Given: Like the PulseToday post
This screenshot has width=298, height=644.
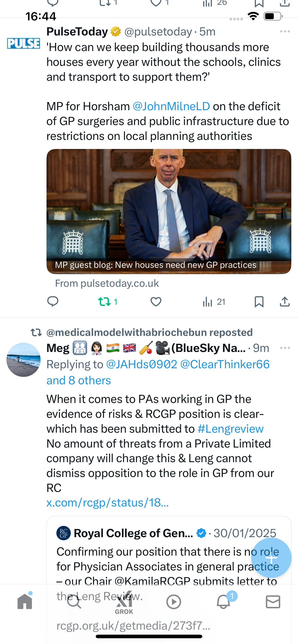Looking at the screenshot, I should click(x=156, y=302).
